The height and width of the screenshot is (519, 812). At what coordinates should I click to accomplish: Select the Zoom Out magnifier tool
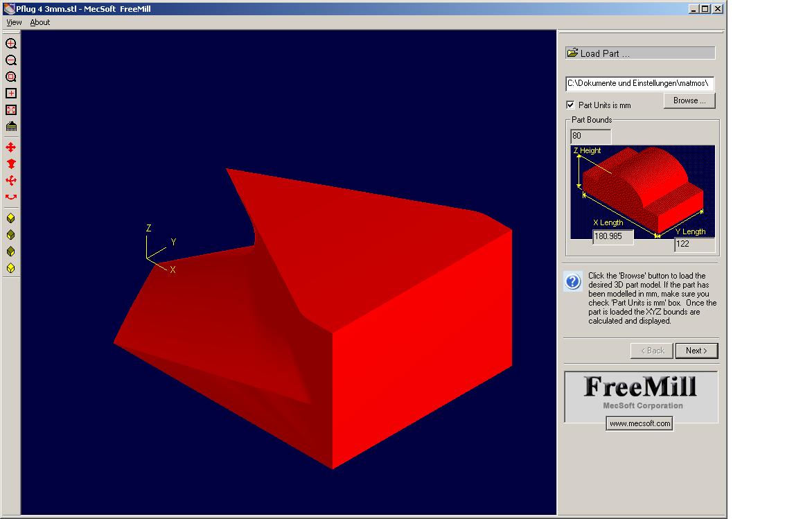pos(11,60)
